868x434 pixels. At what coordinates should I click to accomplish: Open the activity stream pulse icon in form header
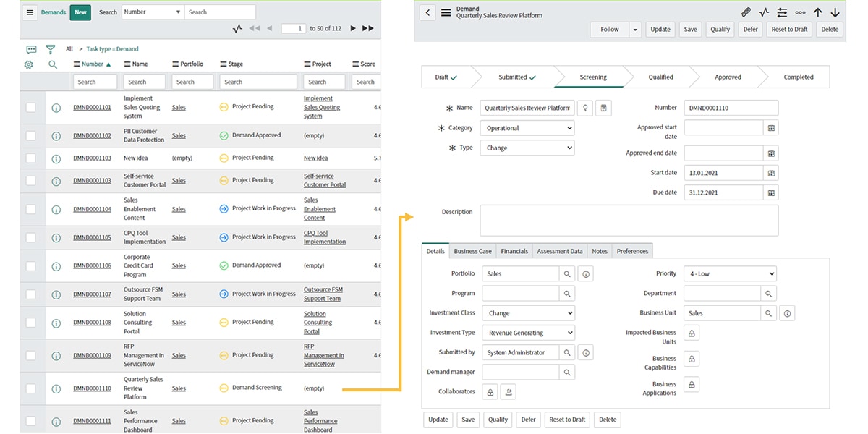[x=764, y=12]
